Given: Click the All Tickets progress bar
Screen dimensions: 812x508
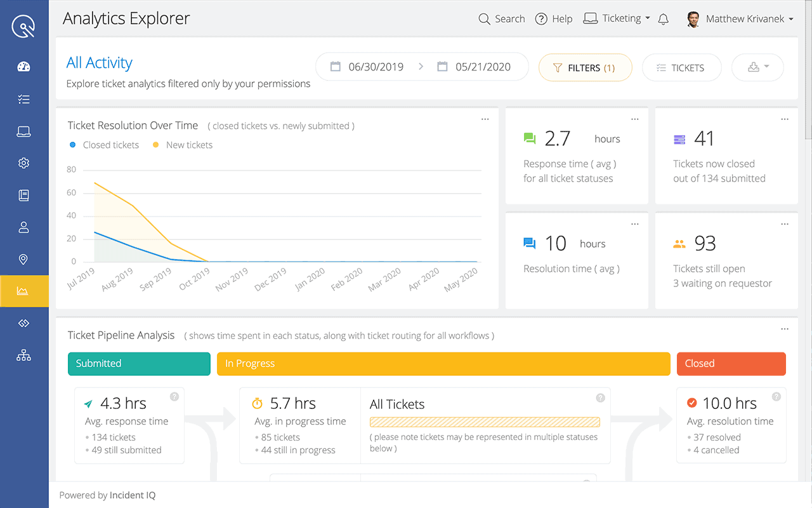Looking at the screenshot, I should 485,422.
